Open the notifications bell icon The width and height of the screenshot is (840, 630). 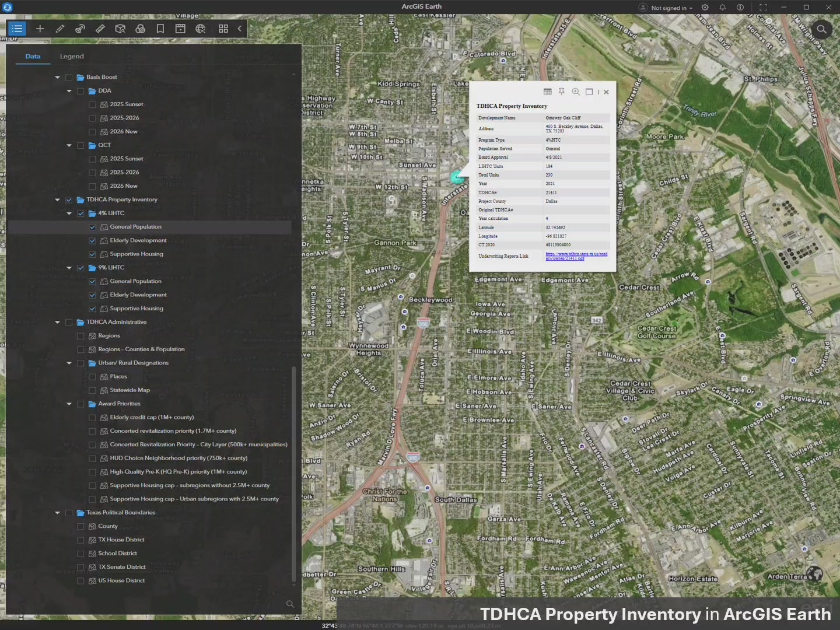pos(722,8)
